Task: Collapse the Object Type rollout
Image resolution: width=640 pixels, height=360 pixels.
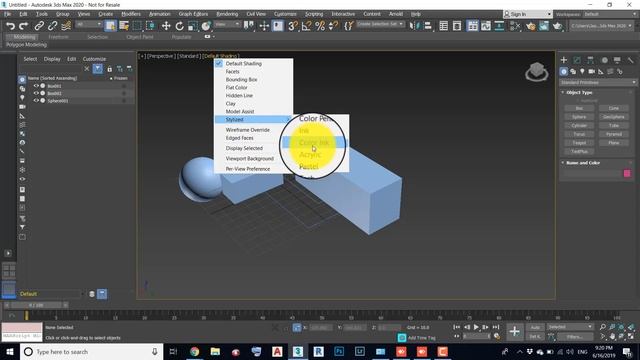Action: [579, 93]
